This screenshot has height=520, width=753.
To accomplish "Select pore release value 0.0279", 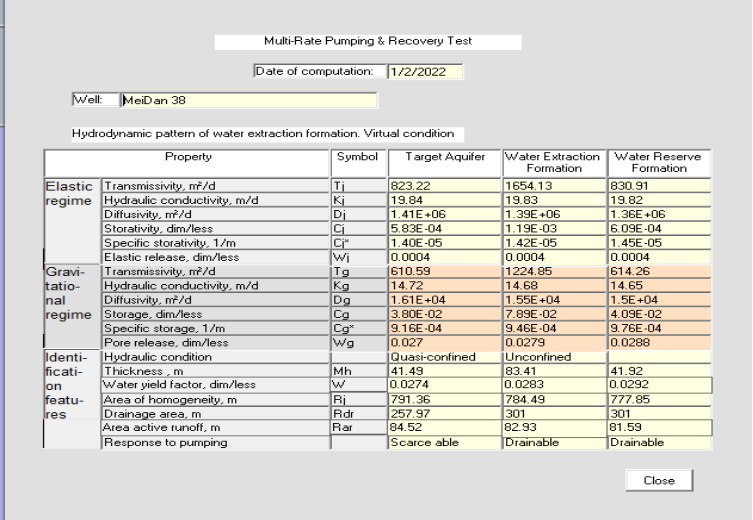I will tap(554, 342).
